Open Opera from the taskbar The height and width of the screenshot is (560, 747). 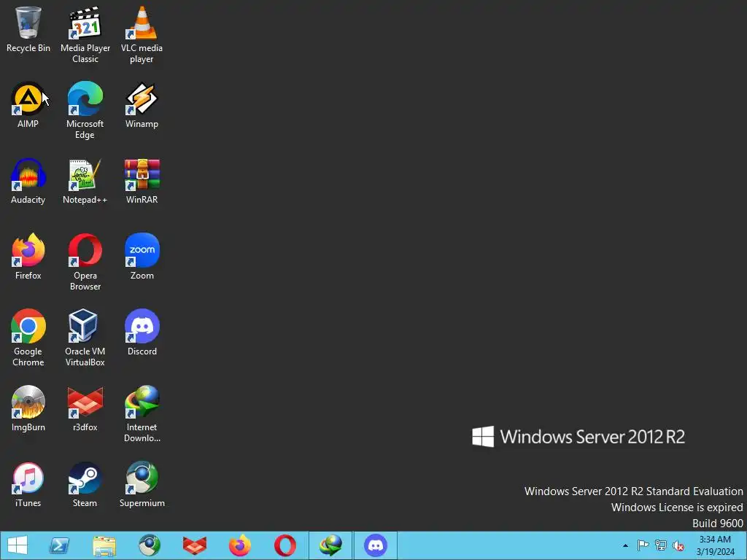(285, 545)
